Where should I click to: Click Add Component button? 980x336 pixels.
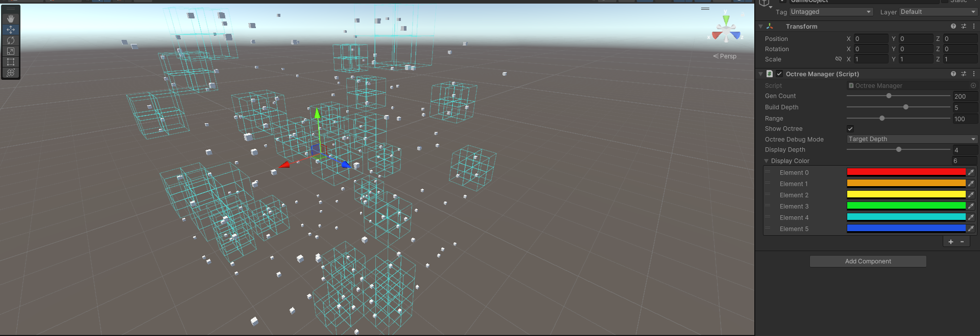[x=868, y=261]
